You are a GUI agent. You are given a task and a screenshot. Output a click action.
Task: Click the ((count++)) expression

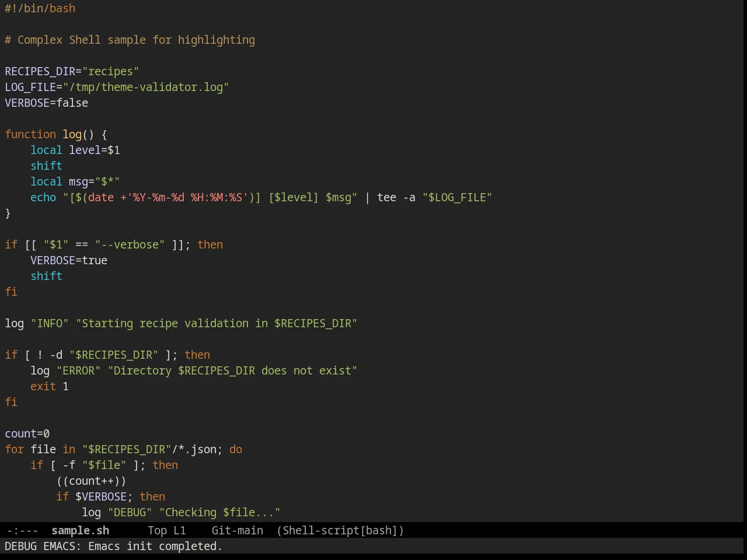[x=92, y=481]
